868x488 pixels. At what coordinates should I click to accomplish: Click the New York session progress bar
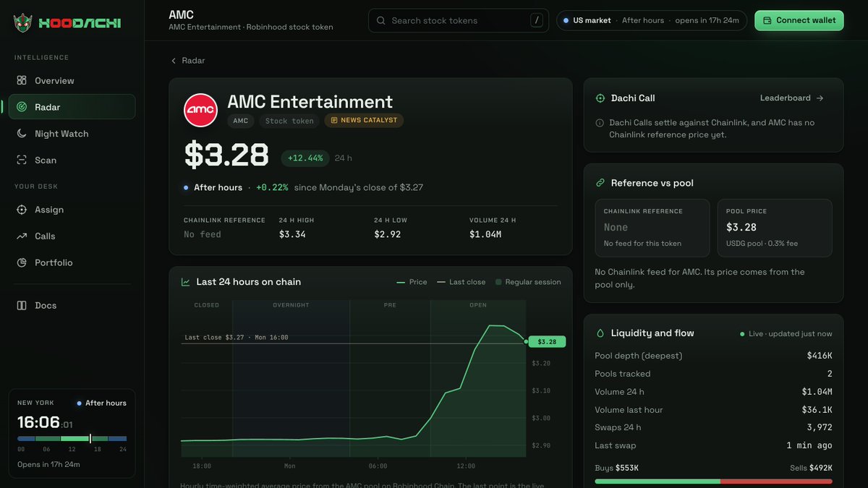[72, 439]
